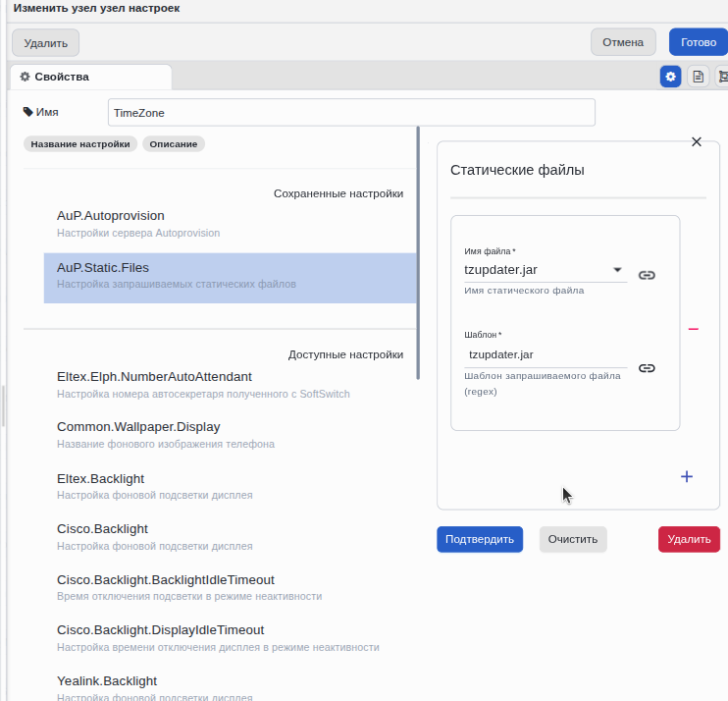This screenshot has height=701, width=728.
Task: Click the Готово button
Action: coord(699,42)
